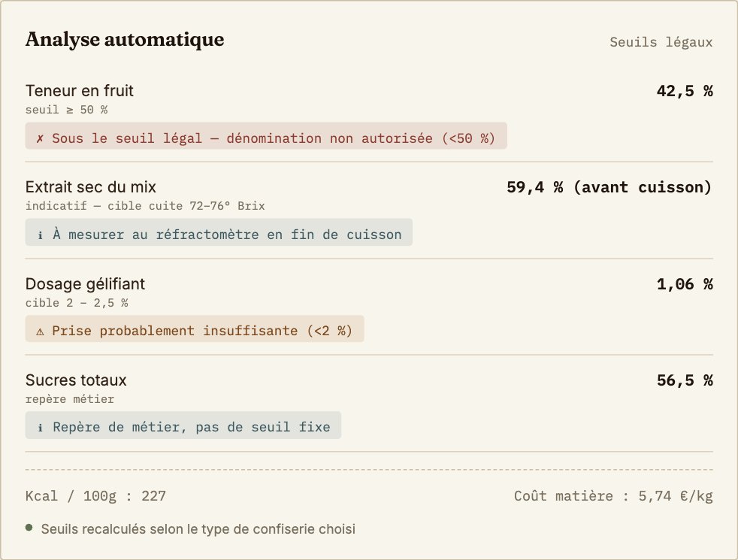Click the red X icon in fruit warning
Screen dimensions: 738x560
pos(40,138)
